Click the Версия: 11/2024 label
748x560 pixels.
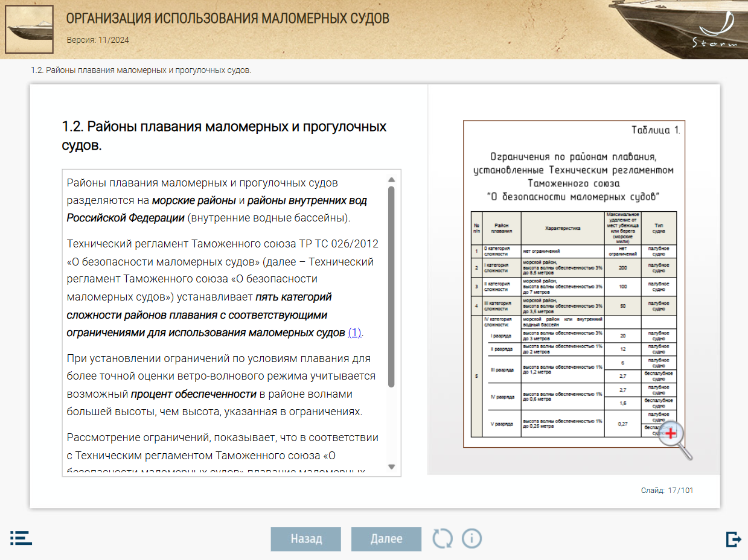[98, 40]
